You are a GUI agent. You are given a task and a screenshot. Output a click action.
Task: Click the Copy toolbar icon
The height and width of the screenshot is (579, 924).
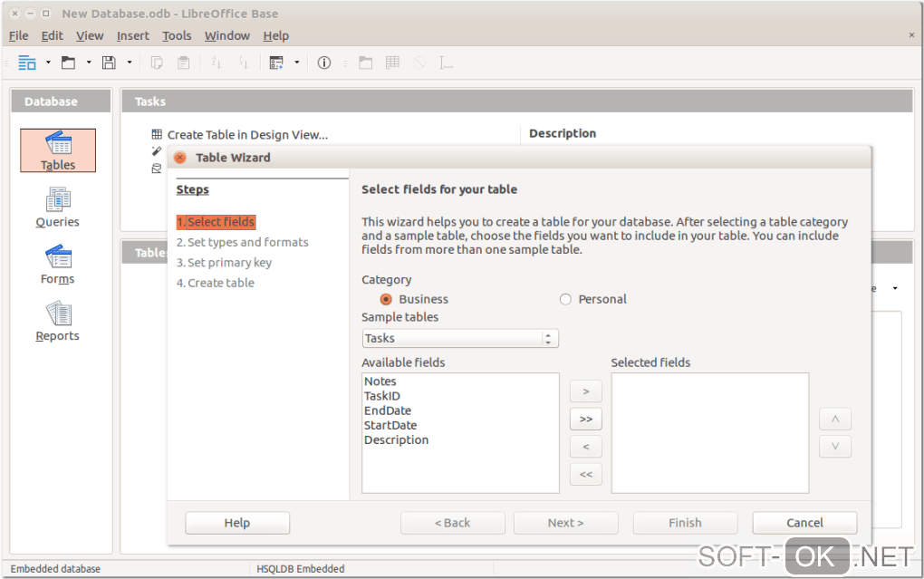157,63
